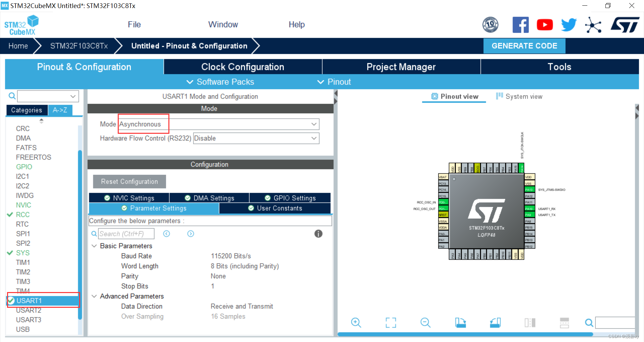Switch to Clock Configuration tab

(x=243, y=67)
